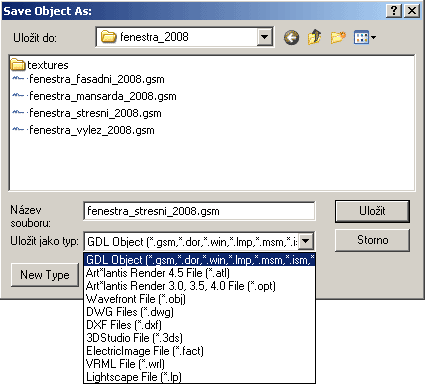Choose VRML File (*.wrl) type

(199, 364)
